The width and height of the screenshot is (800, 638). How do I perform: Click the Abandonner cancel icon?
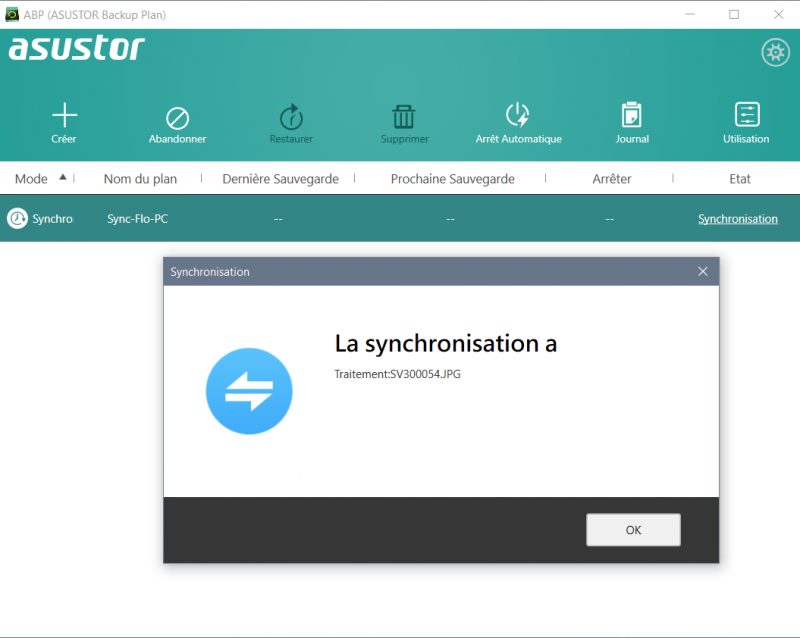pos(178,118)
